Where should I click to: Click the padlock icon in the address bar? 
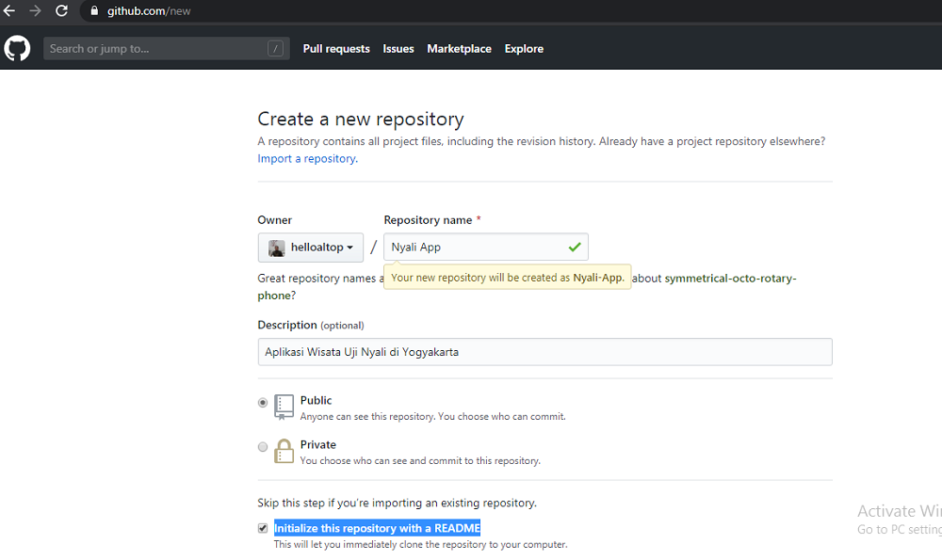point(92,12)
